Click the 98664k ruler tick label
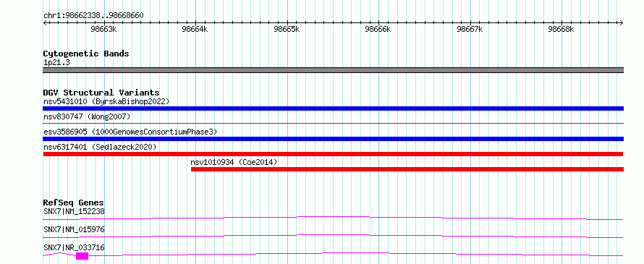This screenshot has height=264, width=644. pyautogui.click(x=195, y=29)
